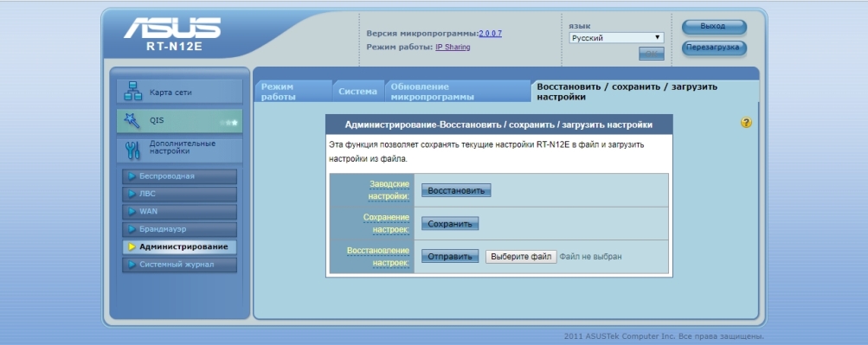This screenshot has width=868, height=345.
Task: Open the IP Sharing mode link
Action: [x=453, y=48]
